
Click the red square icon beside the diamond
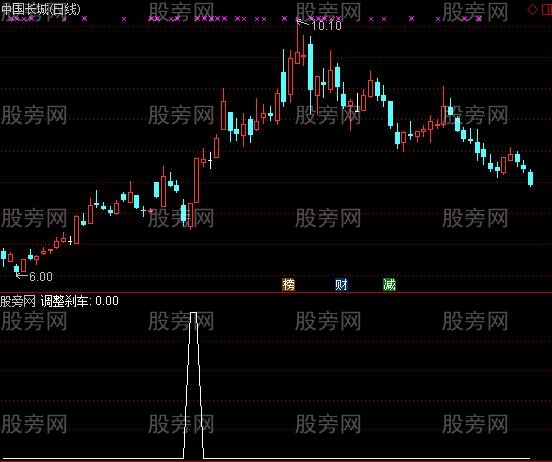click(547, 10)
